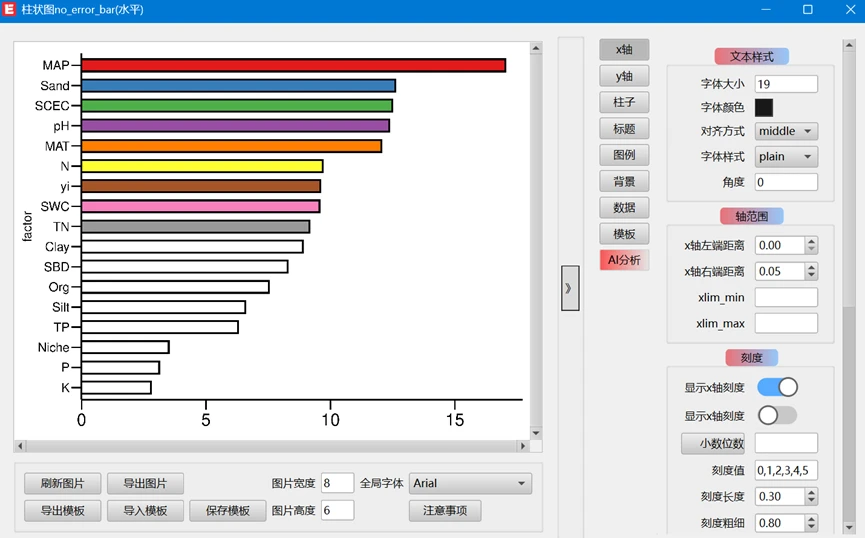865x538 pixels.
Task: Turn off the enabled 显示x轴刻度 toggle
Action: click(777, 387)
